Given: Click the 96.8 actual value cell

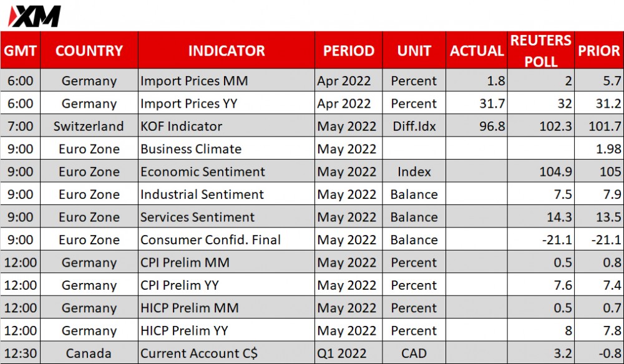Looking at the screenshot, I should coord(477,126).
